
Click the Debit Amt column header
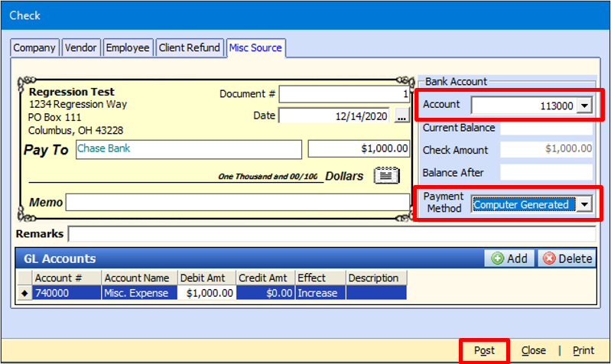(x=207, y=278)
